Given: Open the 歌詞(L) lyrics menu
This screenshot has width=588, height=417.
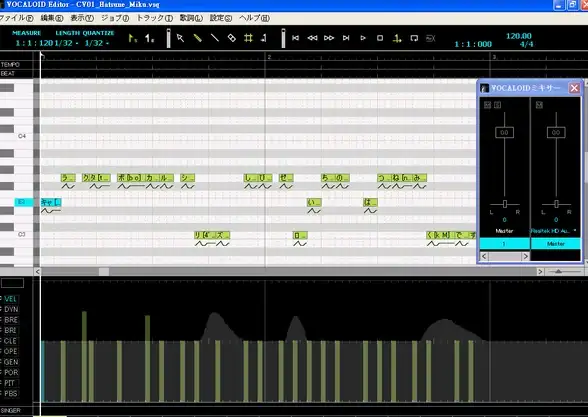Looking at the screenshot, I should pyautogui.click(x=191, y=18).
